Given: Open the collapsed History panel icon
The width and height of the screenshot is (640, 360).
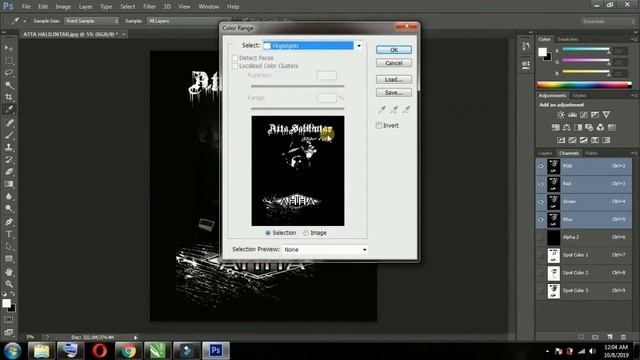Looking at the screenshot, I should click(526, 46).
